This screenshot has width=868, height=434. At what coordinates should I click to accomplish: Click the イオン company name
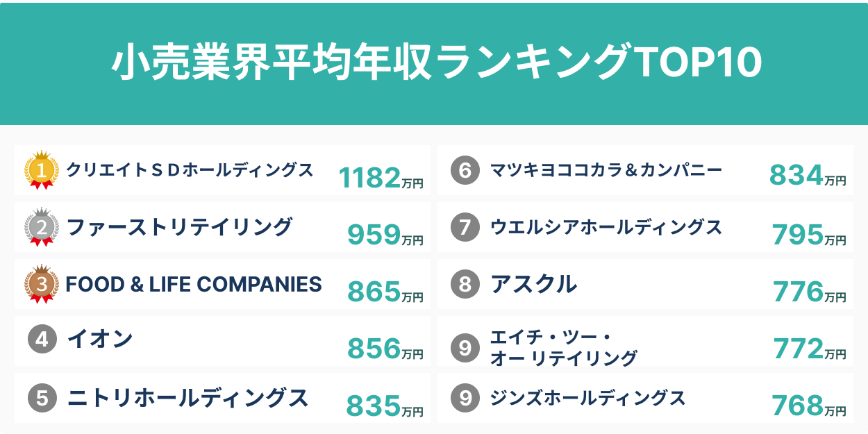pyautogui.click(x=100, y=340)
